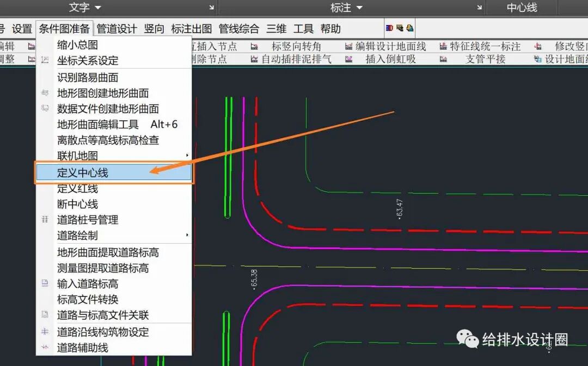Viewport: 588px width, 366px height.
Task: Click the open 条件图准备 menu title
Action: (x=64, y=29)
